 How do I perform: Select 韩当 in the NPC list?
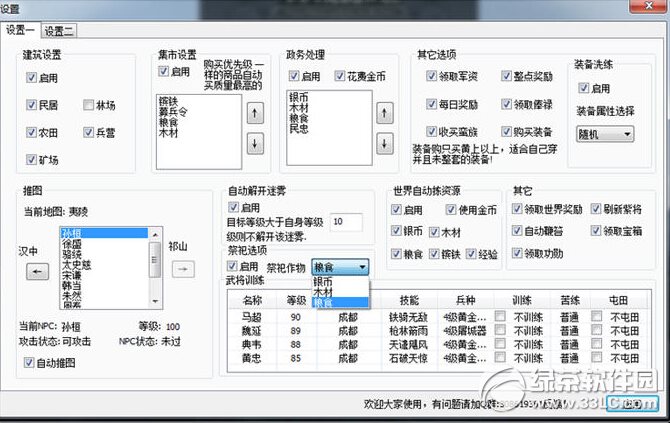(104, 285)
